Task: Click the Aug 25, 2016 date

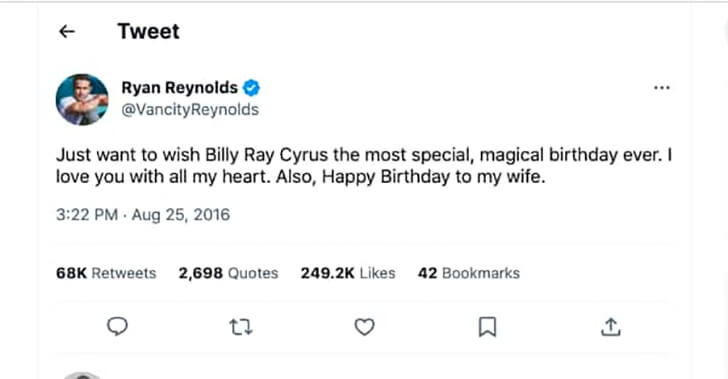Action: point(181,215)
